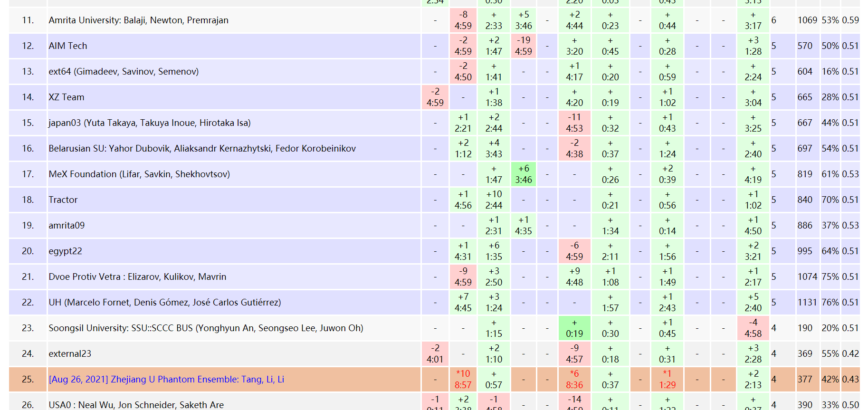Click AIM Tech's red -19 4:59 cell

[x=523, y=46]
